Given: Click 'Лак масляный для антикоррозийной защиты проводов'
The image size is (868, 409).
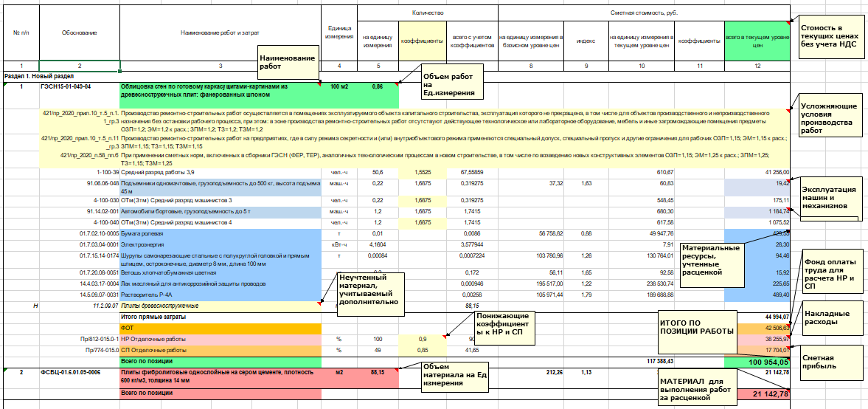Looking at the screenshot, I should (221, 283).
